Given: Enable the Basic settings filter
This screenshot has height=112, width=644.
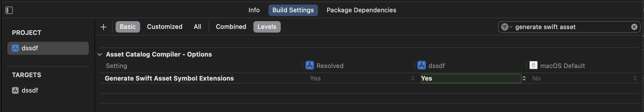Looking at the screenshot, I should [x=128, y=27].
